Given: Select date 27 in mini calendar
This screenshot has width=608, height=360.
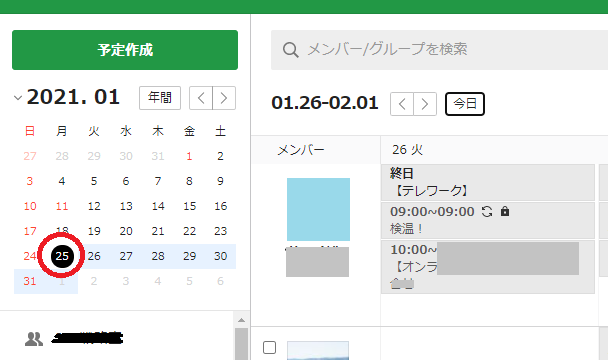Looking at the screenshot, I should pos(126,256).
